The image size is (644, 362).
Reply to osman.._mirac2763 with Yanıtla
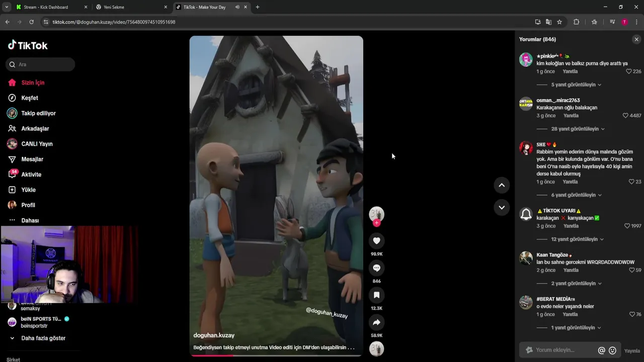pyautogui.click(x=571, y=116)
